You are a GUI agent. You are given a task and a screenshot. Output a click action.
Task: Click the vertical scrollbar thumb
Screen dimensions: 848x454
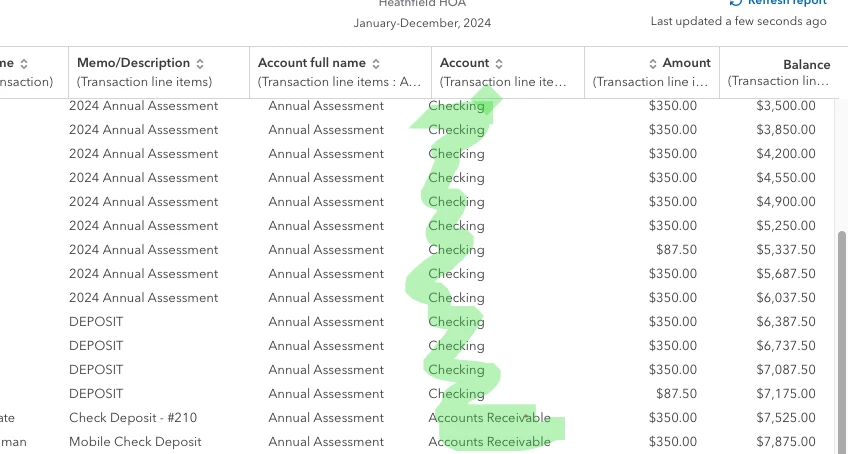tap(842, 342)
